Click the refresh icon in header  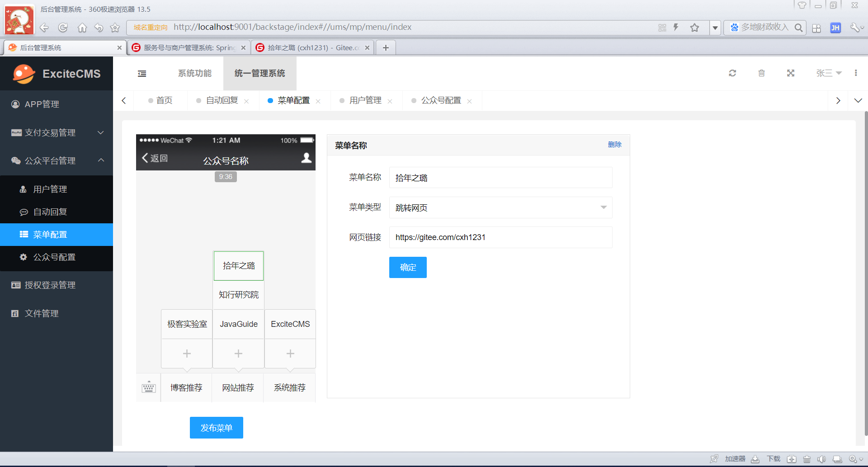point(732,73)
